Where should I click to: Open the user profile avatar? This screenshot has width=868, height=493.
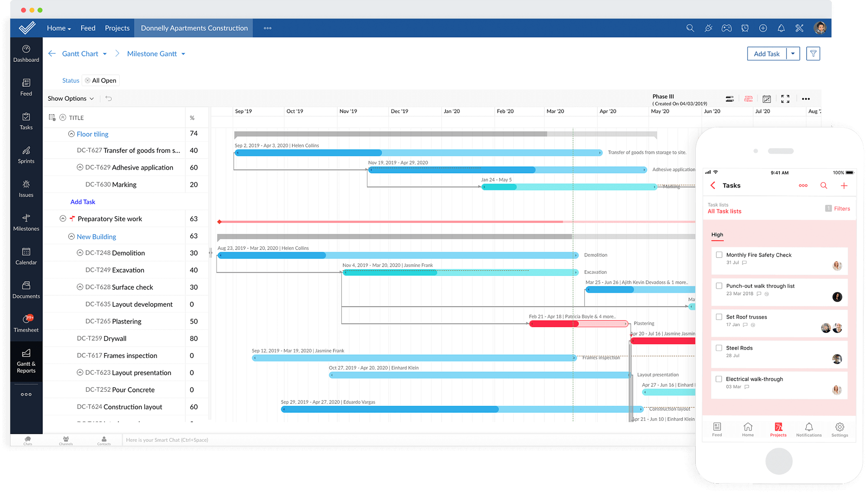pyautogui.click(x=820, y=28)
